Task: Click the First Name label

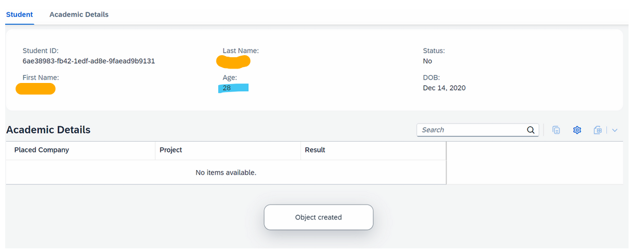Action: tap(41, 77)
